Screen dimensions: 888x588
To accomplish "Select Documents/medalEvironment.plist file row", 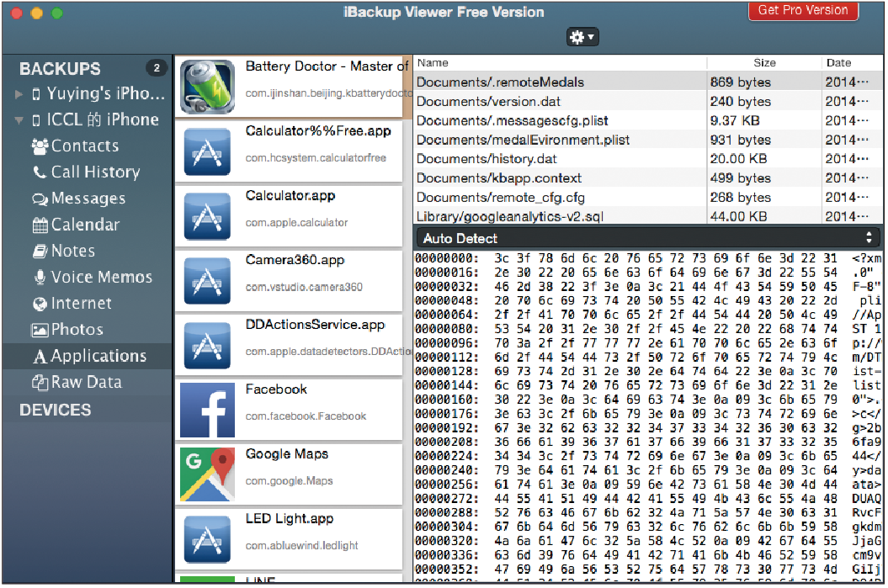I will pyautogui.click(x=648, y=140).
